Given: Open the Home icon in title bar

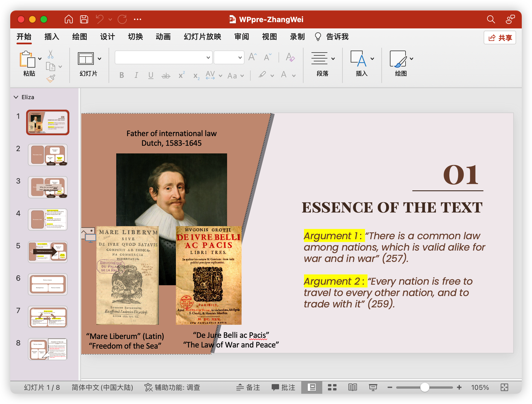Looking at the screenshot, I should [68, 19].
